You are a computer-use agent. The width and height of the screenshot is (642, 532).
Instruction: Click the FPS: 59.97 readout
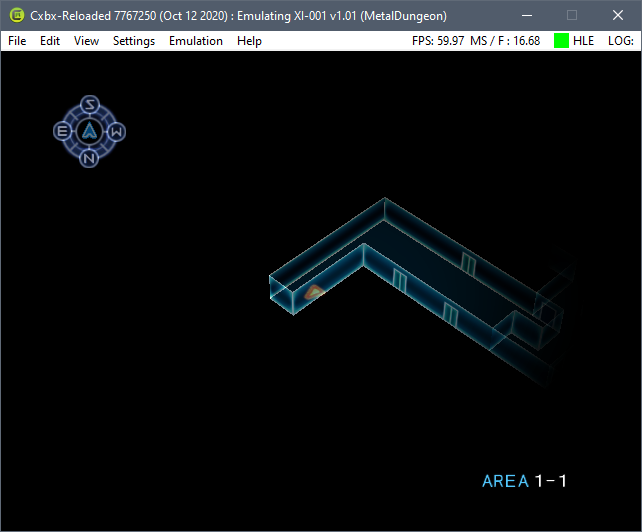(438, 41)
